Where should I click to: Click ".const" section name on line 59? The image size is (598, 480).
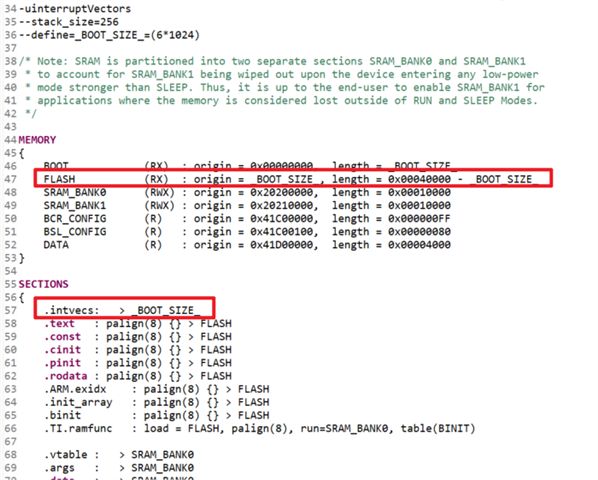point(62,337)
